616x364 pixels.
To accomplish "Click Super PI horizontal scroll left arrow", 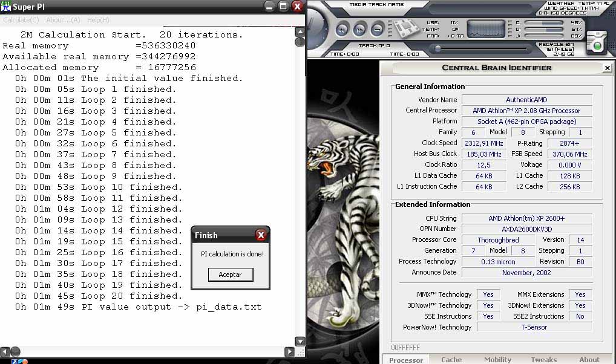I will coord(5,352).
